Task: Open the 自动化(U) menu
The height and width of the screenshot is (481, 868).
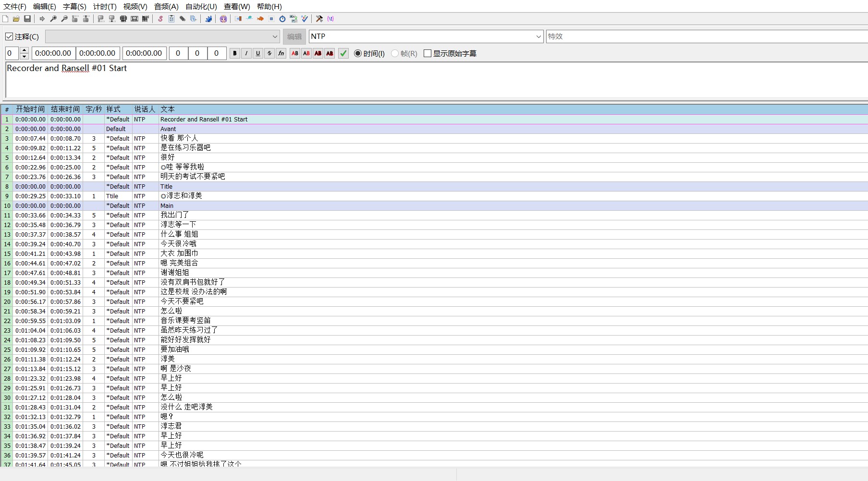Action: pos(201,6)
